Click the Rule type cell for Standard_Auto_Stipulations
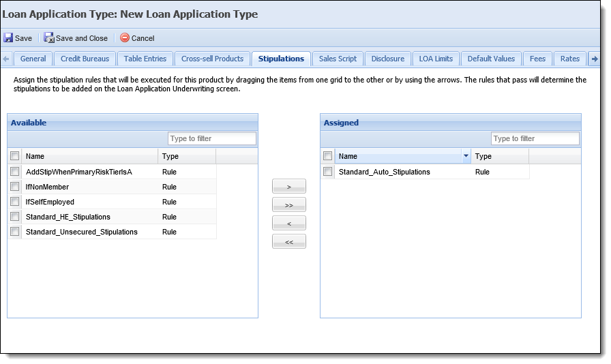The height and width of the screenshot is (364, 611). 500,172
